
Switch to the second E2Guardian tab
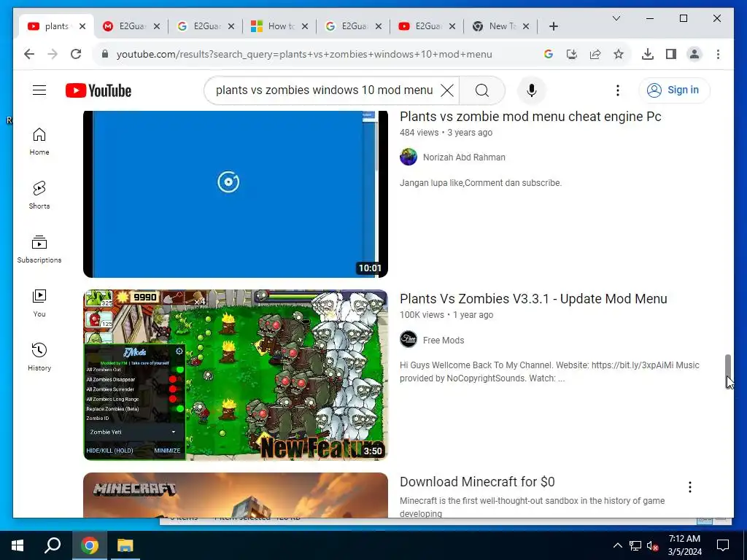(205, 26)
